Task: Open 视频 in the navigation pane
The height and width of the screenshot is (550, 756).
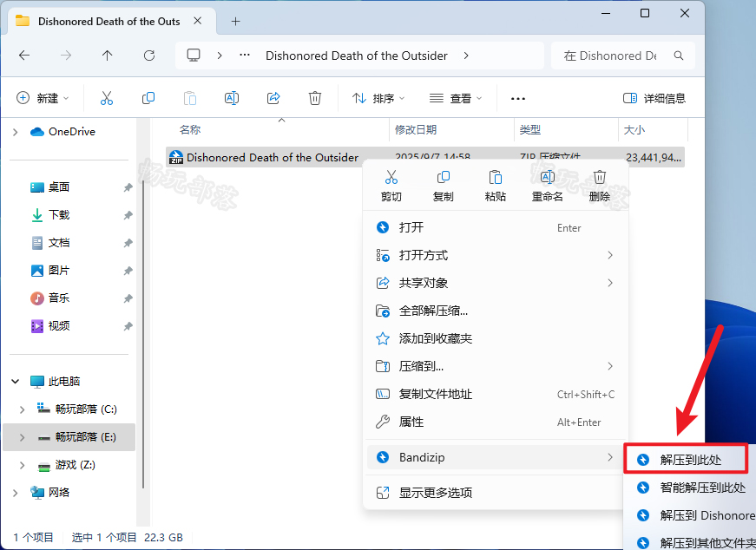Action: click(x=50, y=326)
